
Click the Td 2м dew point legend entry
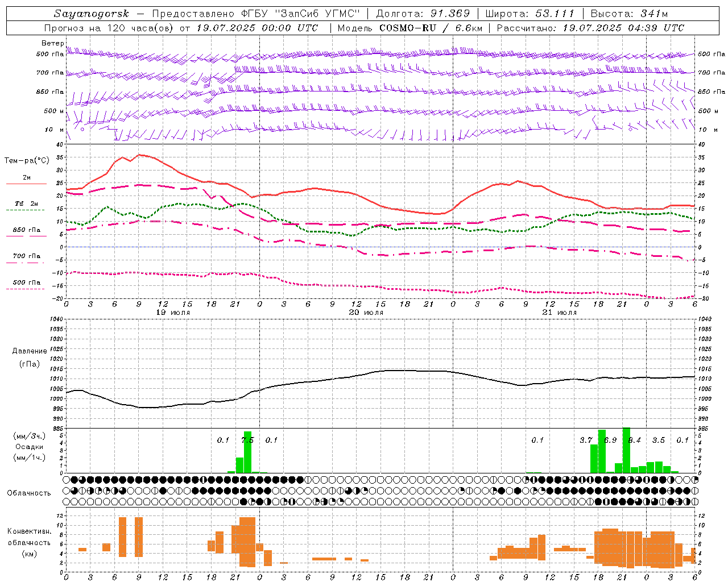click(x=26, y=203)
